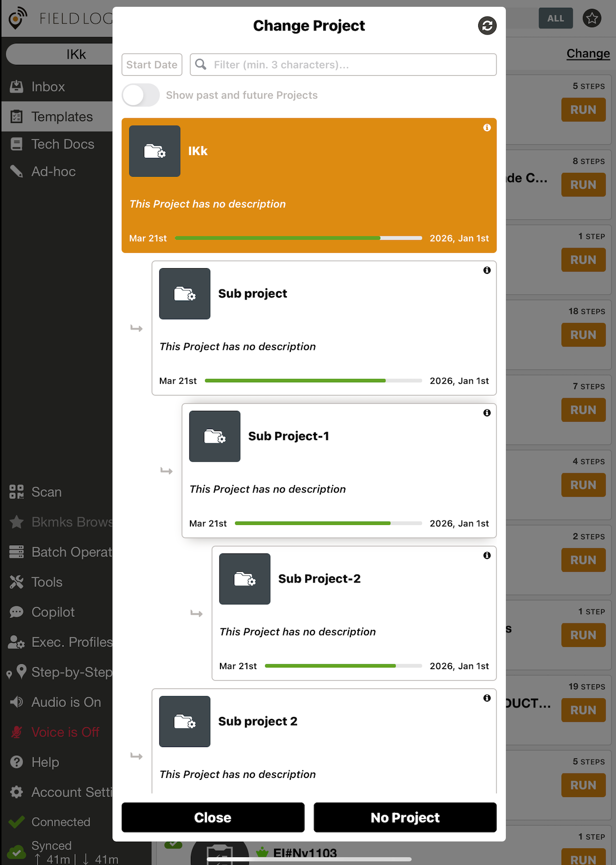Click the IKk project folder icon
This screenshot has width=616, height=865.
pyautogui.click(x=154, y=151)
